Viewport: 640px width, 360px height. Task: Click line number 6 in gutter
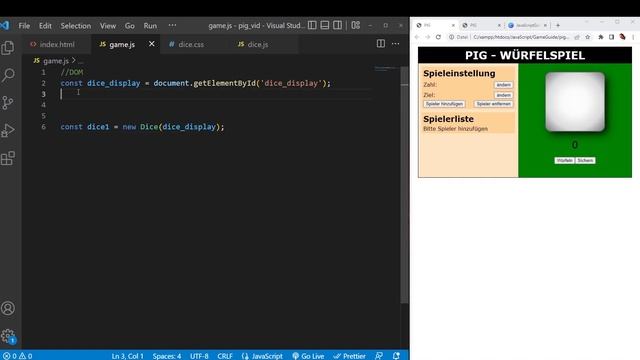pos(43,127)
